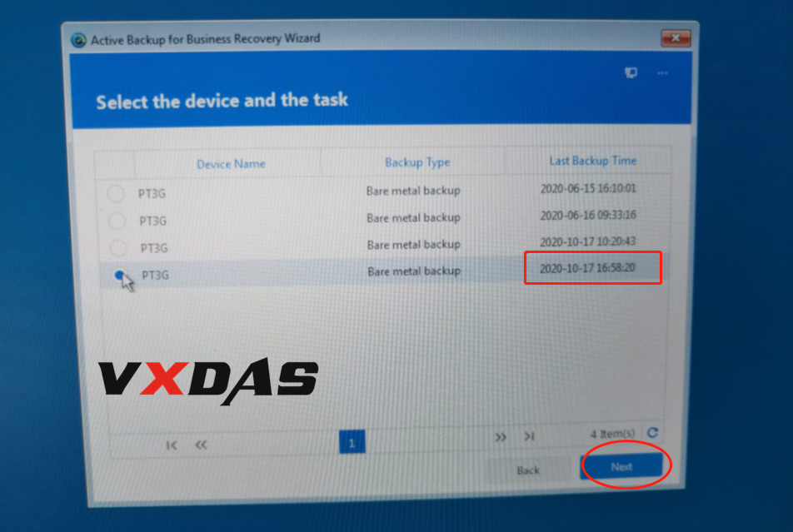Click the heading "Select the device and the task"
Image resolution: width=793 pixels, height=532 pixels.
(222, 101)
